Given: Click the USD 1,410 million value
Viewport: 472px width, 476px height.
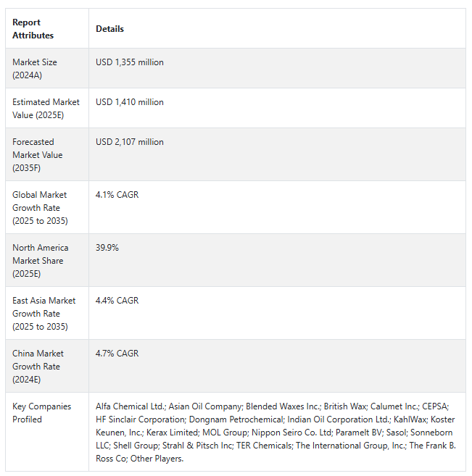Looking at the screenshot, I should (x=130, y=102).
